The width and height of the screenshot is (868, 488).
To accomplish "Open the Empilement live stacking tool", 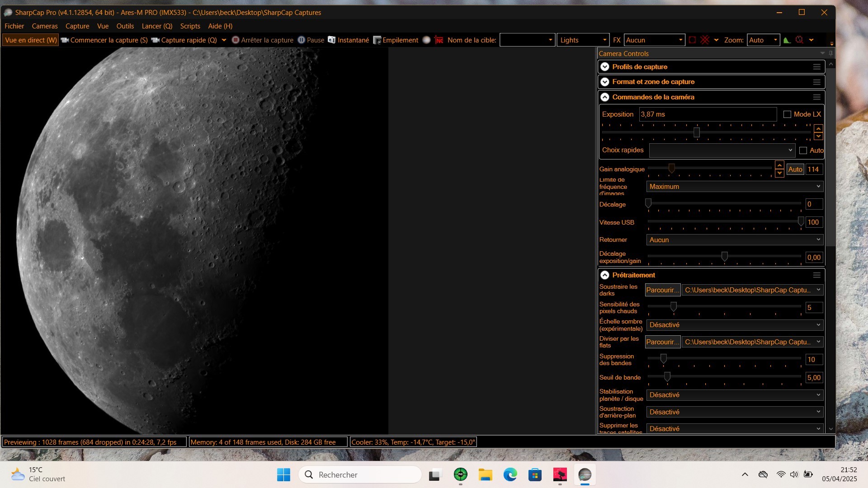I will click(x=396, y=40).
